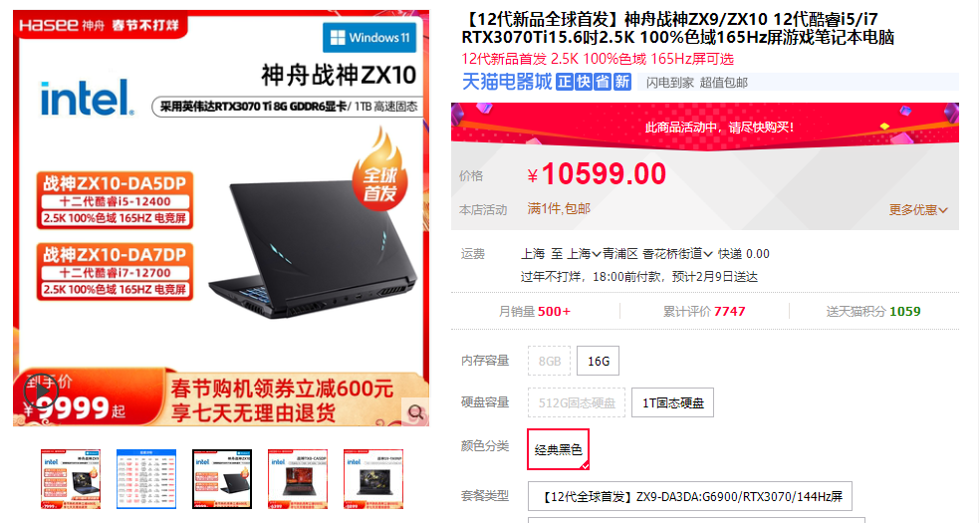Open the 香花桥街道 street dropdown
The height and width of the screenshot is (523, 980).
pos(677,254)
